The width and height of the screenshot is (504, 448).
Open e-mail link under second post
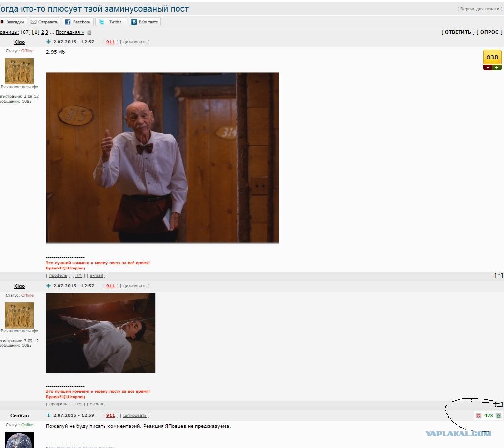coord(96,404)
